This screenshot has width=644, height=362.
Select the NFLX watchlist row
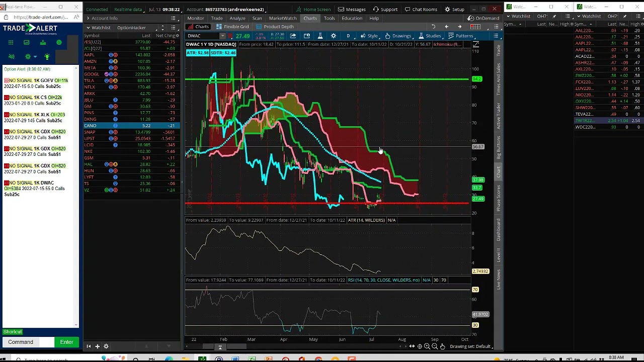(131, 87)
